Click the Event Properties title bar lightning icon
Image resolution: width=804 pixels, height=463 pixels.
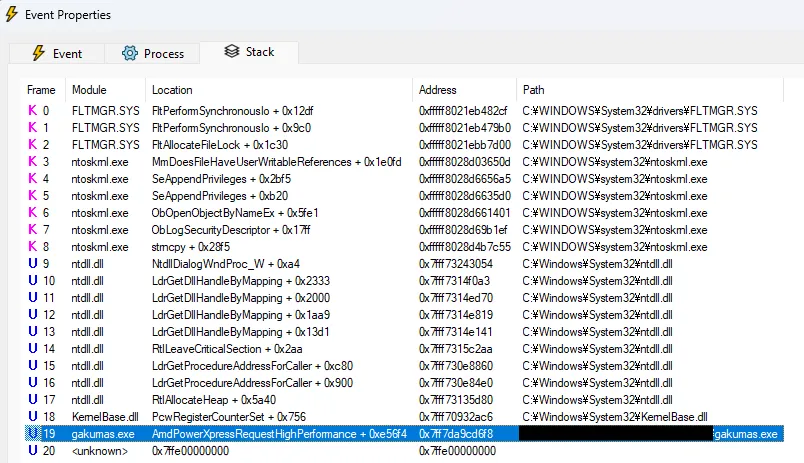pos(11,14)
